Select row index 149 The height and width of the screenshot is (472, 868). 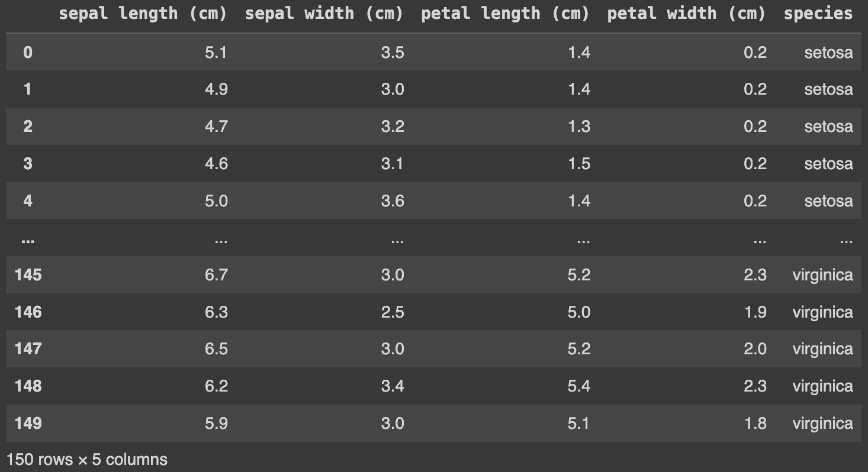pyautogui.click(x=28, y=423)
